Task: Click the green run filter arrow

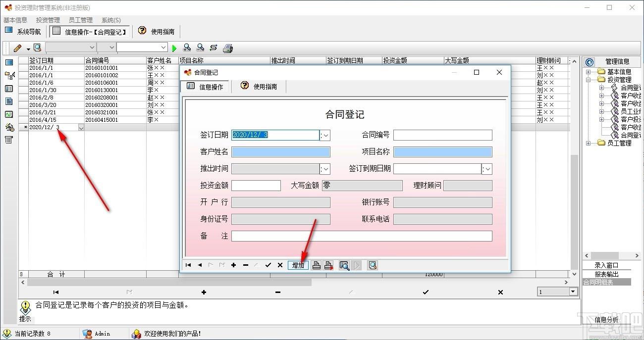Action: 174,49
